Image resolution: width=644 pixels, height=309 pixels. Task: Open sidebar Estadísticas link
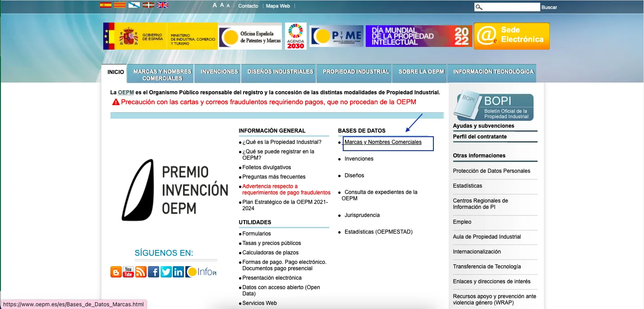click(468, 186)
